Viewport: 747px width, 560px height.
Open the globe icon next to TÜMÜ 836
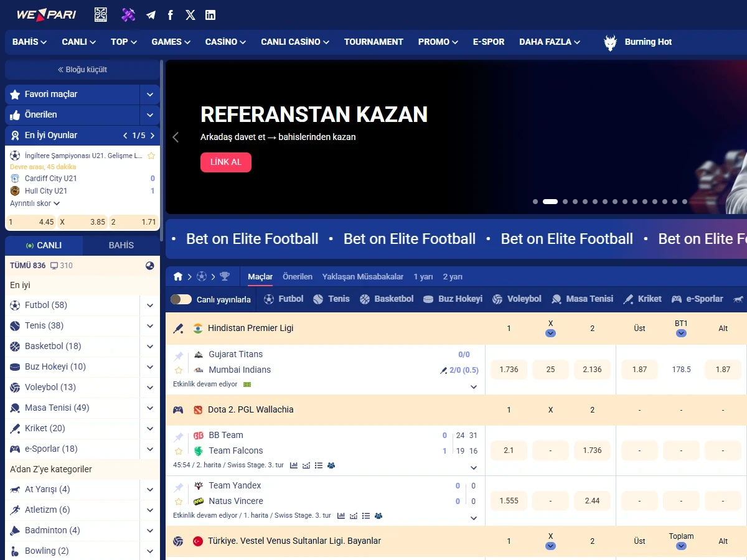point(150,266)
